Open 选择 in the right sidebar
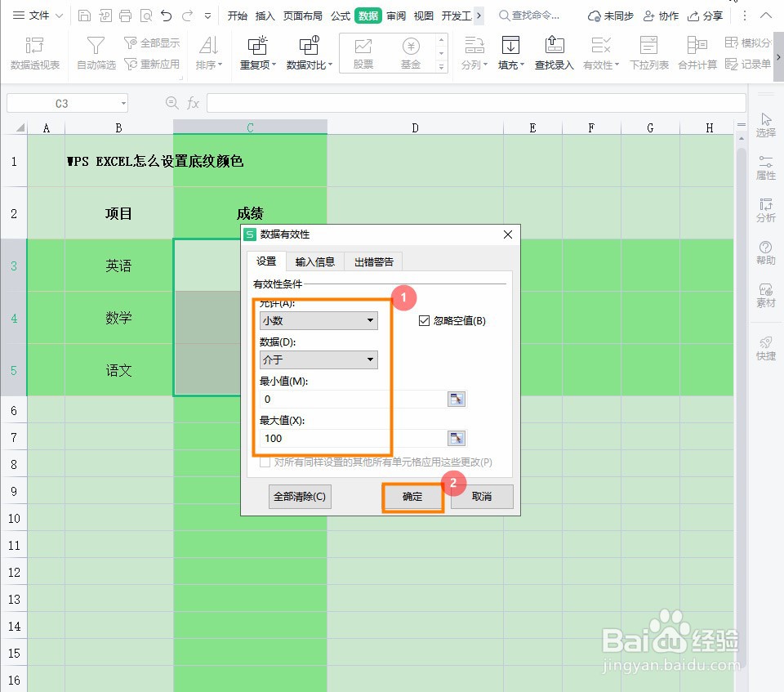 click(765, 125)
